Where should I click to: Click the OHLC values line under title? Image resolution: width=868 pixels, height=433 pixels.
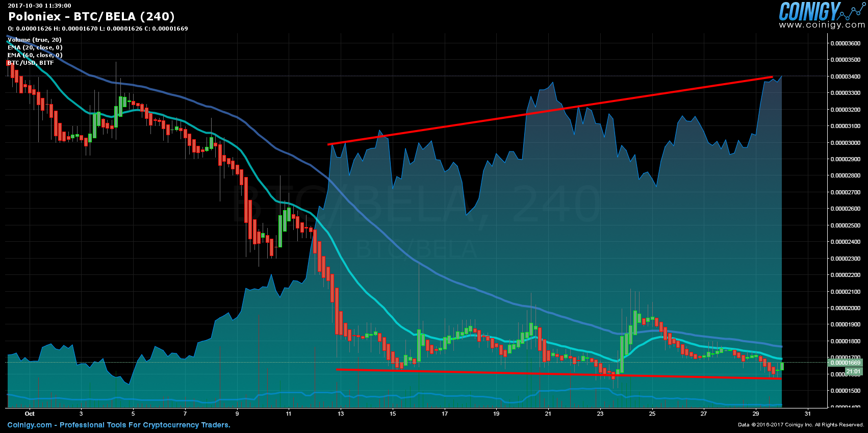pos(98,29)
